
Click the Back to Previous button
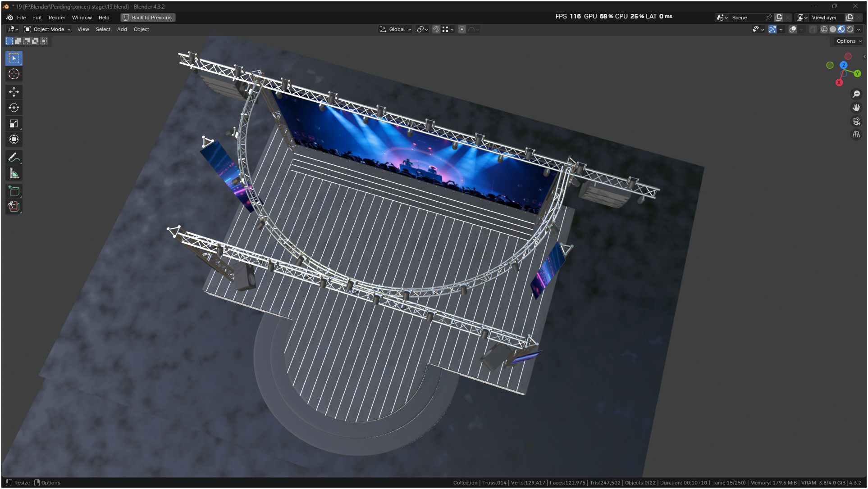pyautogui.click(x=148, y=18)
